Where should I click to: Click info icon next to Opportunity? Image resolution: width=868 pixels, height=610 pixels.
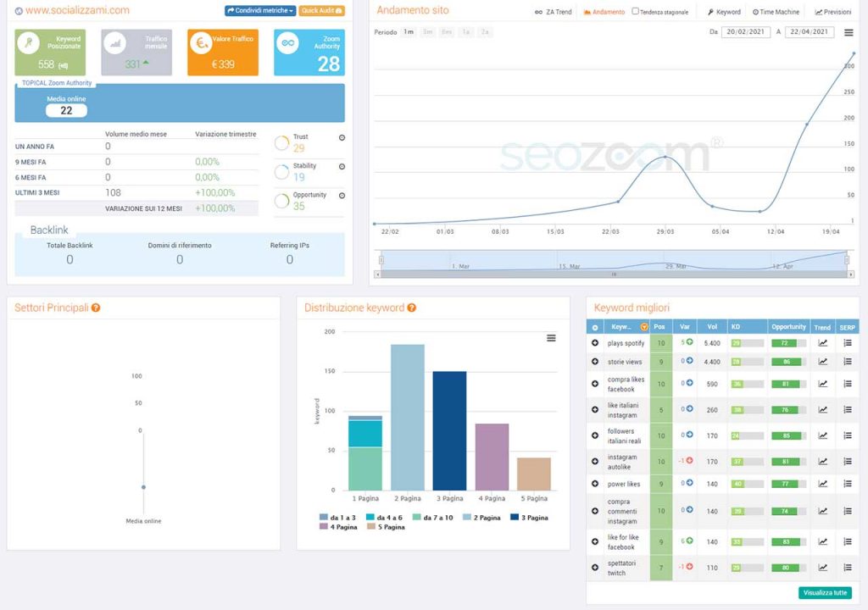[342, 196]
